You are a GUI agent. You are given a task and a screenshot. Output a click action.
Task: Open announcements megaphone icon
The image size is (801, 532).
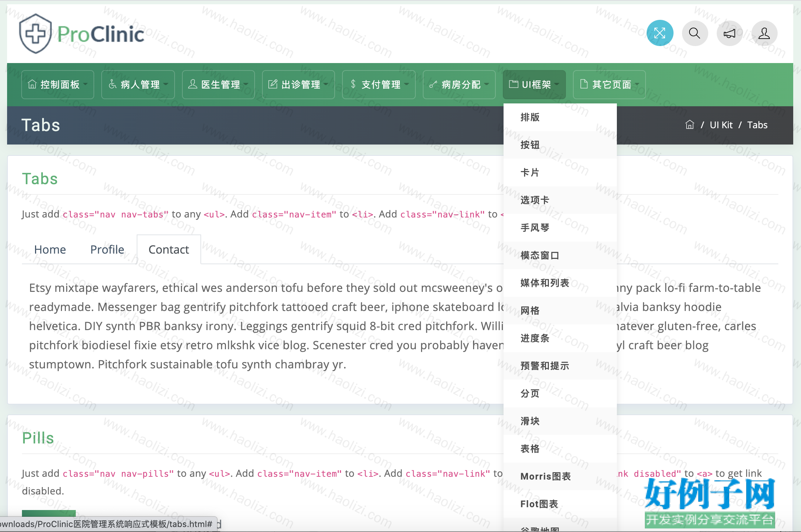click(x=729, y=33)
